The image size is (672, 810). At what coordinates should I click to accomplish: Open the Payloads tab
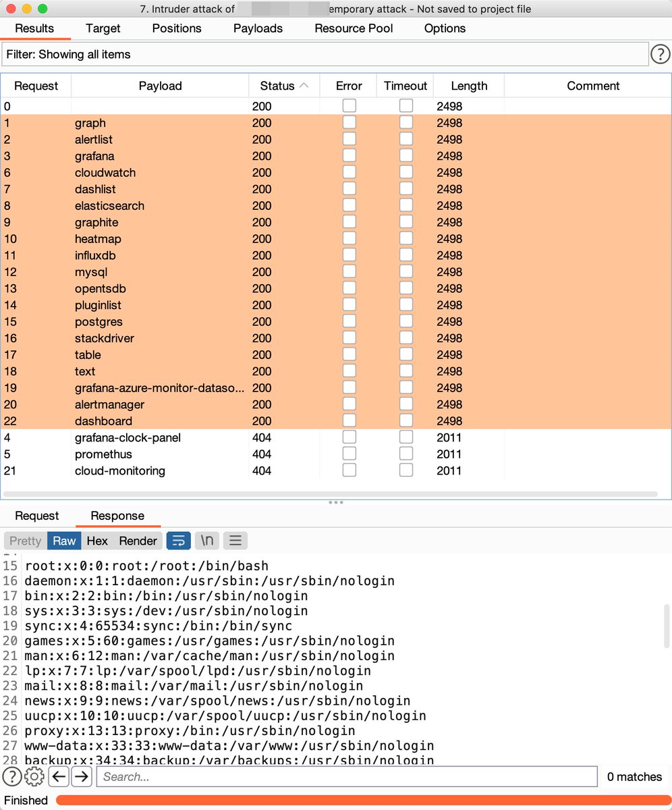pyautogui.click(x=258, y=28)
